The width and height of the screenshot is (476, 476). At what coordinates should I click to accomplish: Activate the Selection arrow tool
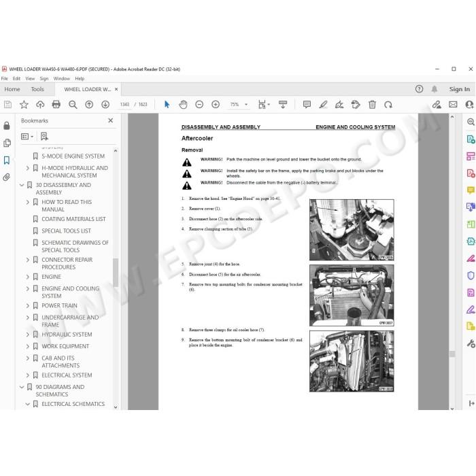167,105
